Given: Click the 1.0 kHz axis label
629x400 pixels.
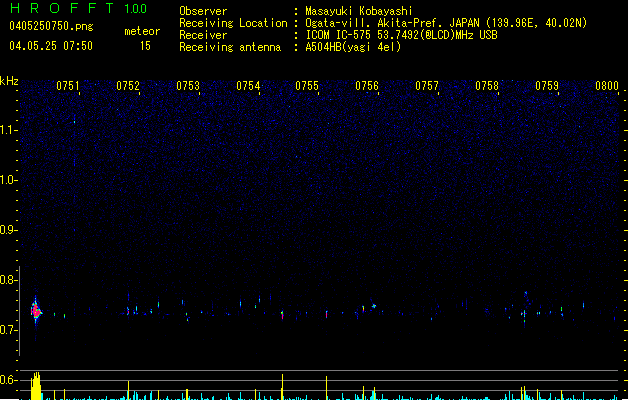Looking at the screenshot, I should pyautogui.click(x=9, y=180).
